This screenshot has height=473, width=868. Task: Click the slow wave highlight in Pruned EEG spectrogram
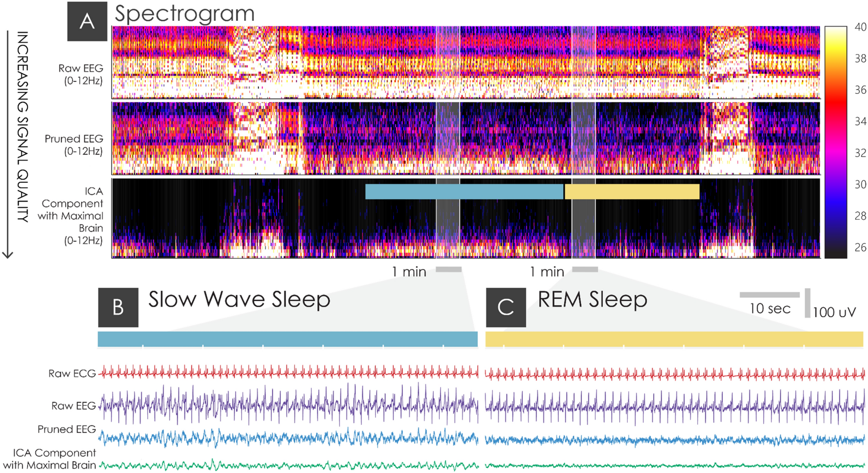448,138
